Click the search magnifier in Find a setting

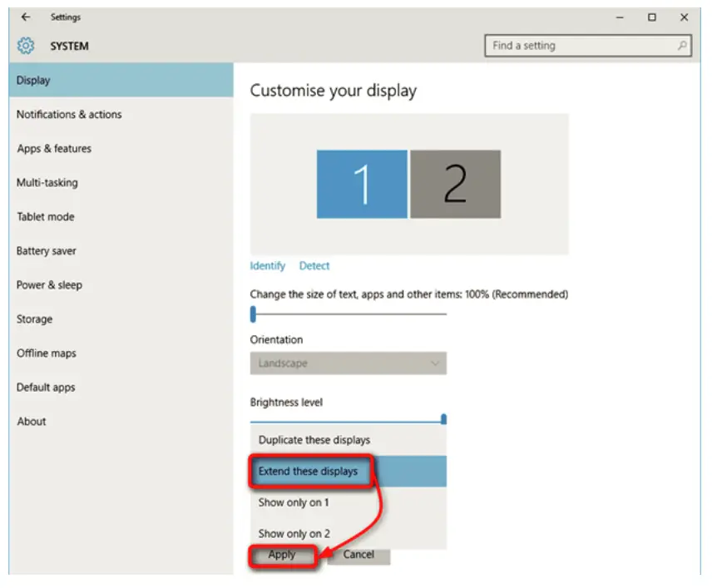pyautogui.click(x=682, y=46)
